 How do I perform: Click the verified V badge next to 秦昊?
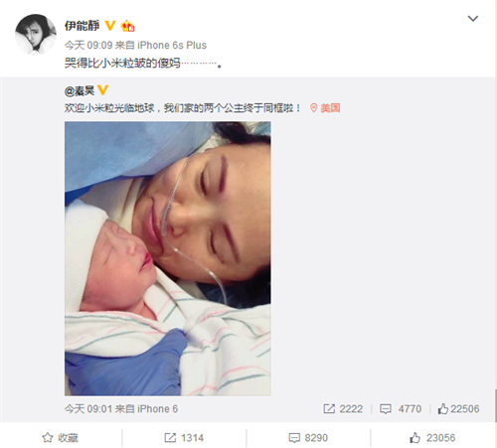pyautogui.click(x=103, y=89)
